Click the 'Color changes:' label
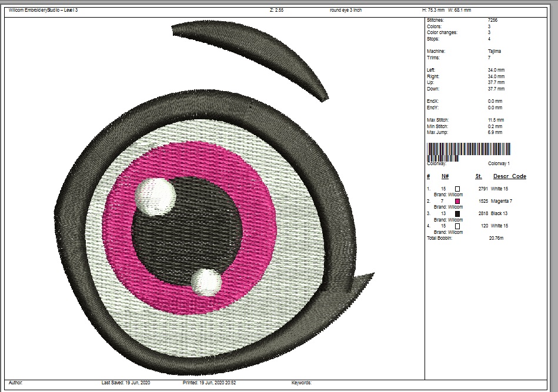 (x=442, y=32)
